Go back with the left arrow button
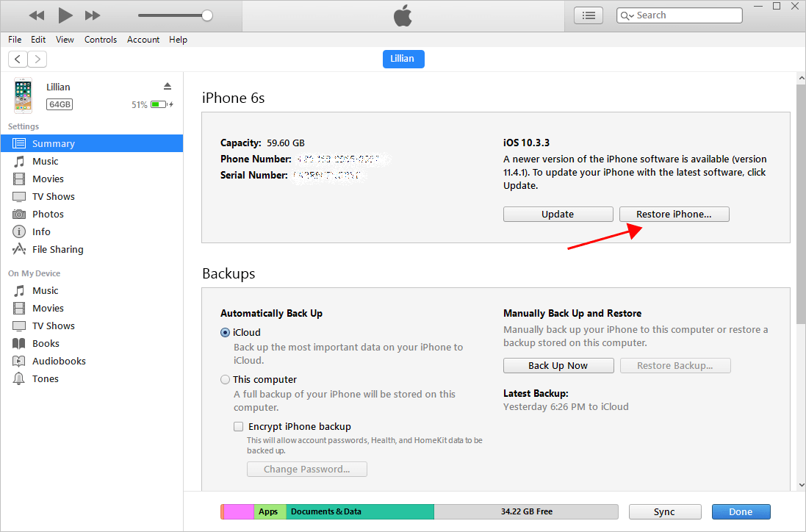The width and height of the screenshot is (806, 532). [x=18, y=59]
